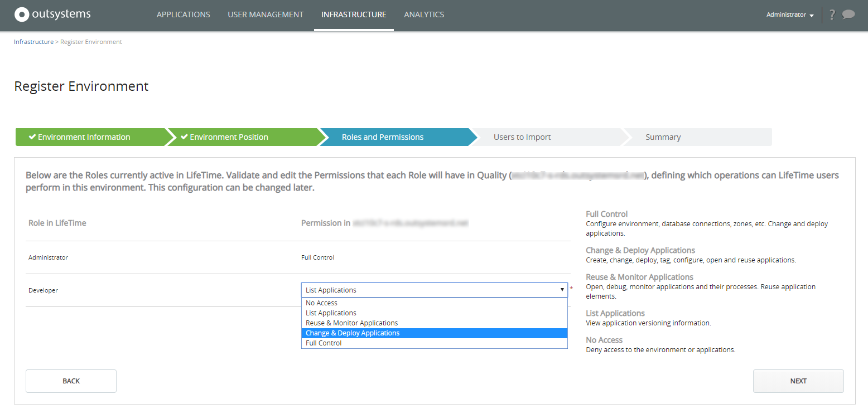Click the checkmark on Environment Position step
The image size is (868, 419).
click(x=184, y=137)
